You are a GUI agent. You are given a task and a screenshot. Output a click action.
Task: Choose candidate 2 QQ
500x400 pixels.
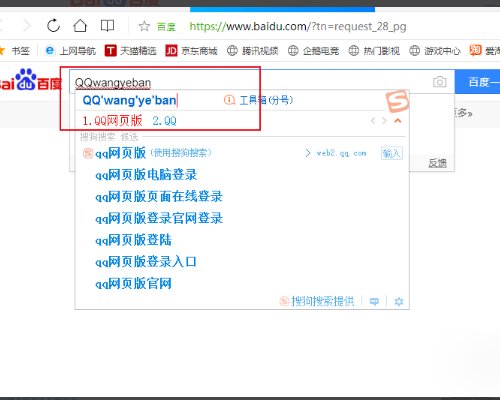coord(164,121)
